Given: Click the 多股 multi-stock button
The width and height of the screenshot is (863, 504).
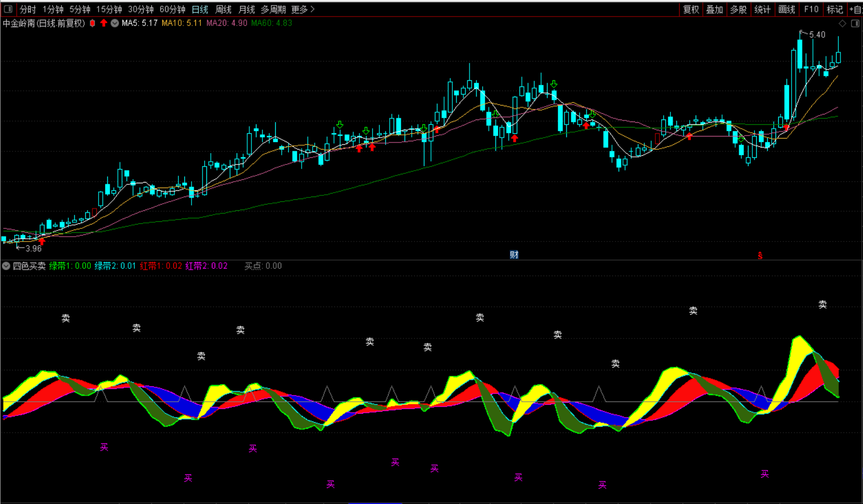Looking at the screenshot, I should click(739, 9).
